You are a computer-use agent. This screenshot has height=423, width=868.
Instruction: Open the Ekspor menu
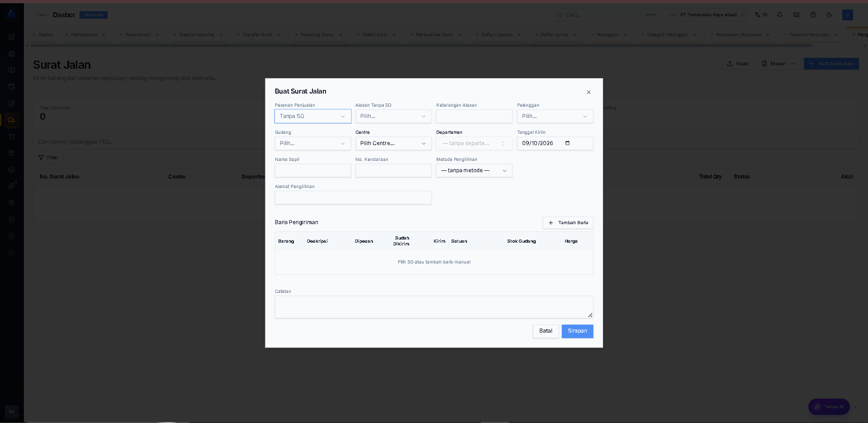point(778,64)
